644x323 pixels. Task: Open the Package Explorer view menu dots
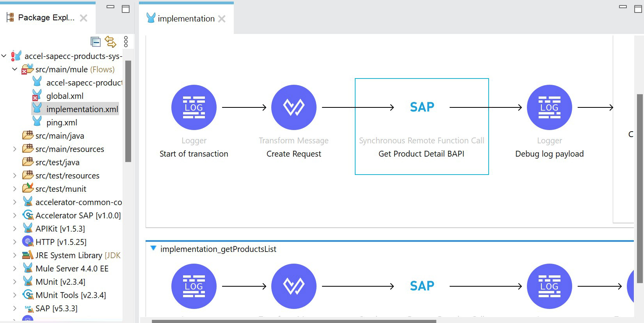coord(126,42)
